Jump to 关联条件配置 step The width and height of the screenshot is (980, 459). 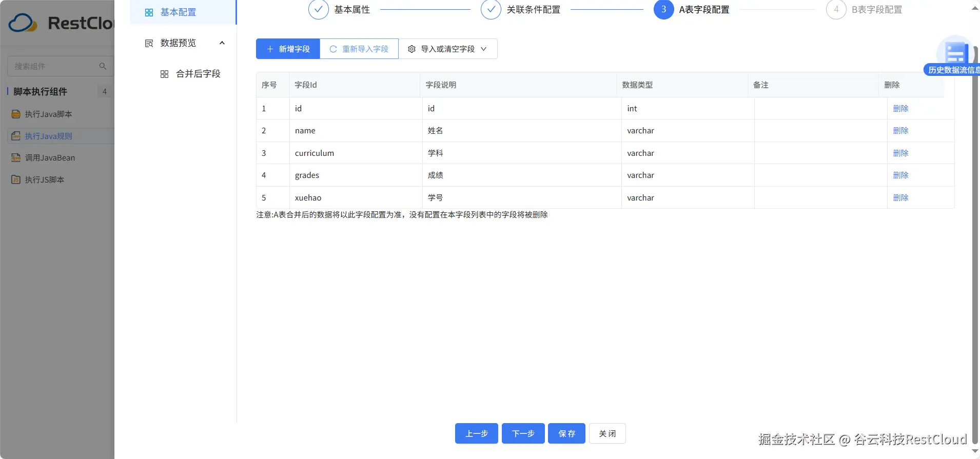pyautogui.click(x=491, y=10)
